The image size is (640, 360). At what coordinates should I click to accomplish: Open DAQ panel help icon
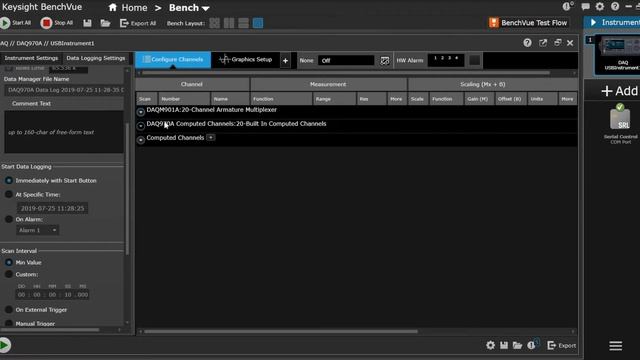click(x=527, y=43)
